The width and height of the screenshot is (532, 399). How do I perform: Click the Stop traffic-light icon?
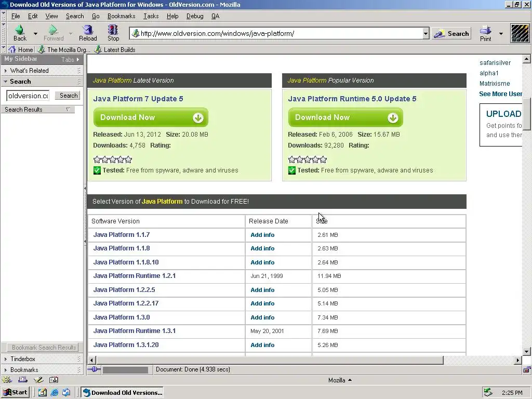tap(113, 30)
